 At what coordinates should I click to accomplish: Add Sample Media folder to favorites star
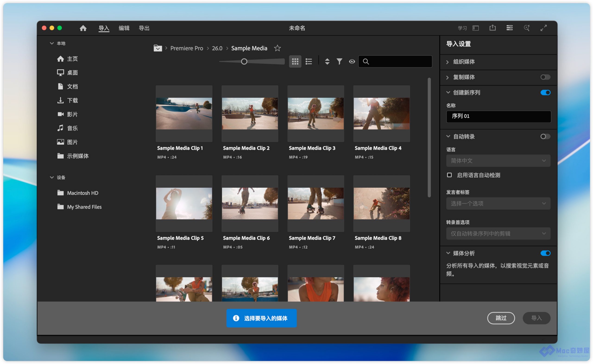pos(277,48)
